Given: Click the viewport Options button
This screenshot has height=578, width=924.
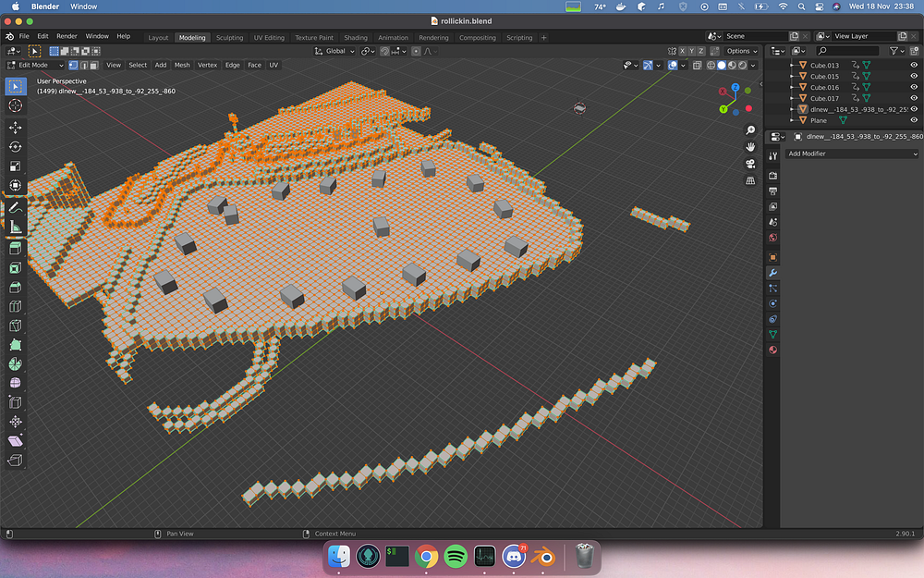Looking at the screenshot, I should pyautogui.click(x=741, y=51).
